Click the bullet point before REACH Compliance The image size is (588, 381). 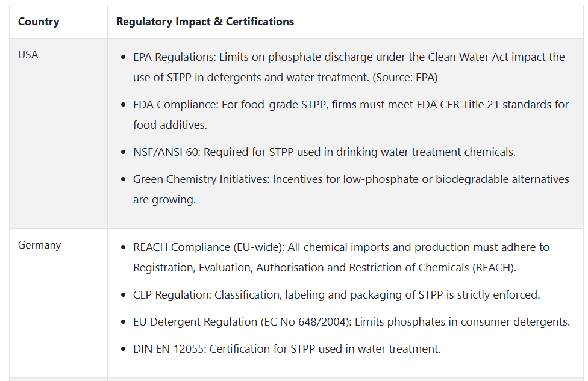coord(124,247)
